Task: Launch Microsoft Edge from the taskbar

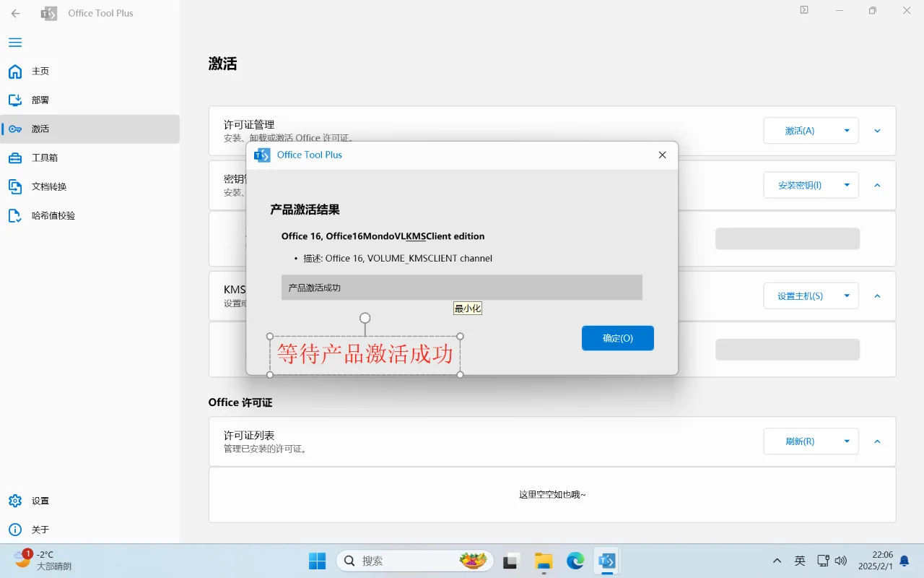Action: (x=575, y=561)
